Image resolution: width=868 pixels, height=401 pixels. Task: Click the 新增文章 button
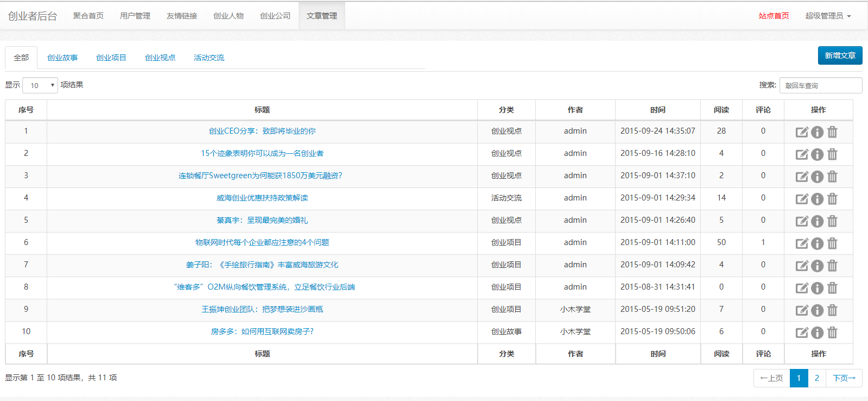[x=840, y=55]
